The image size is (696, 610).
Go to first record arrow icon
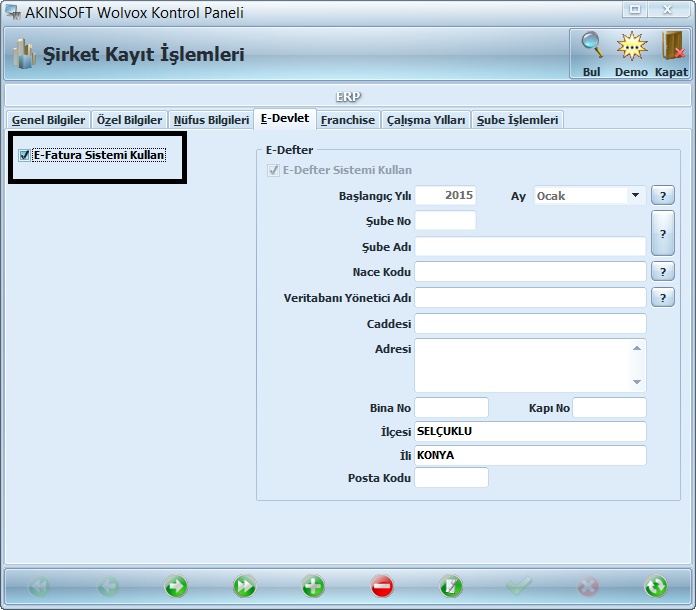[x=39, y=586]
